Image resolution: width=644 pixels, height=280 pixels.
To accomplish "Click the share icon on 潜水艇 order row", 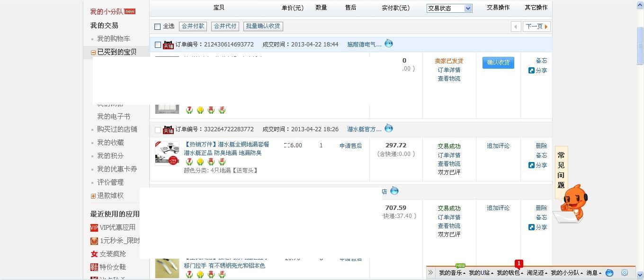I will coord(531,165).
